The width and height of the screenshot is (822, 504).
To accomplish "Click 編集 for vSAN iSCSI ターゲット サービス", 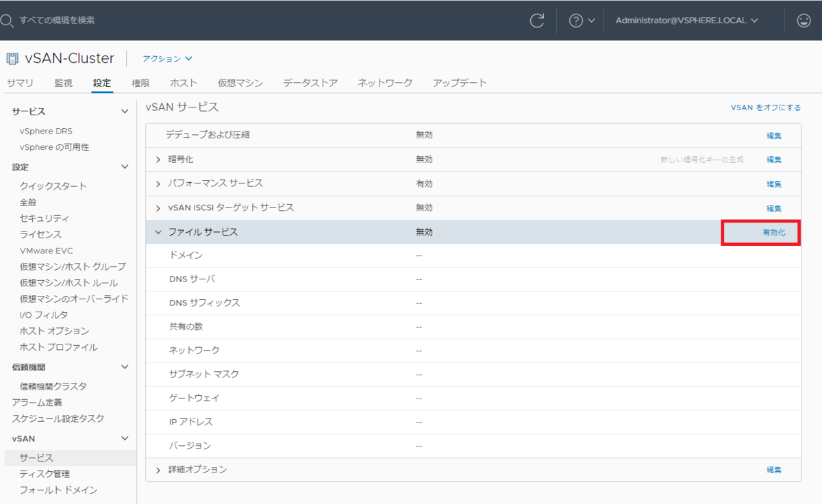I will point(774,208).
